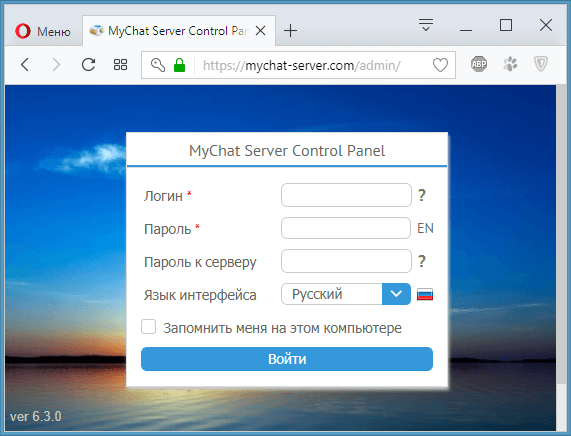Close the Opera browser window
Image resolution: width=571 pixels, height=436 pixels.
[x=546, y=25]
